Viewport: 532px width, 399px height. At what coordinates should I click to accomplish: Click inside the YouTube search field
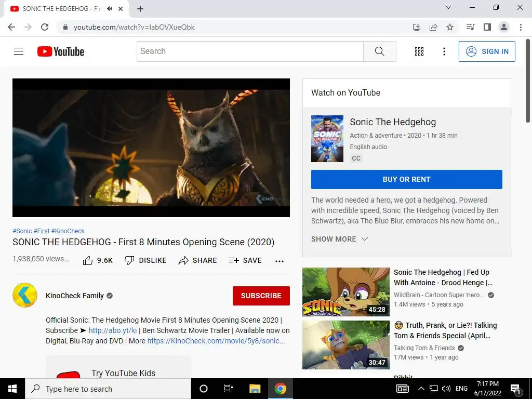250,51
